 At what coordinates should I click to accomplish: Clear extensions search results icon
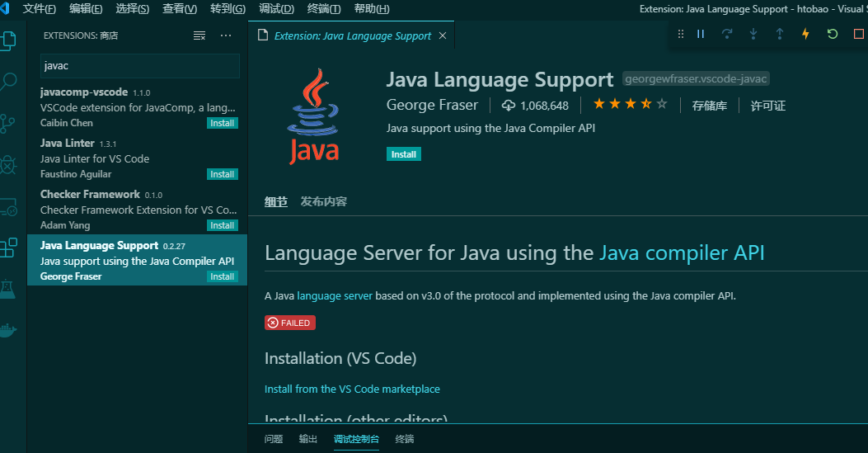tap(199, 36)
